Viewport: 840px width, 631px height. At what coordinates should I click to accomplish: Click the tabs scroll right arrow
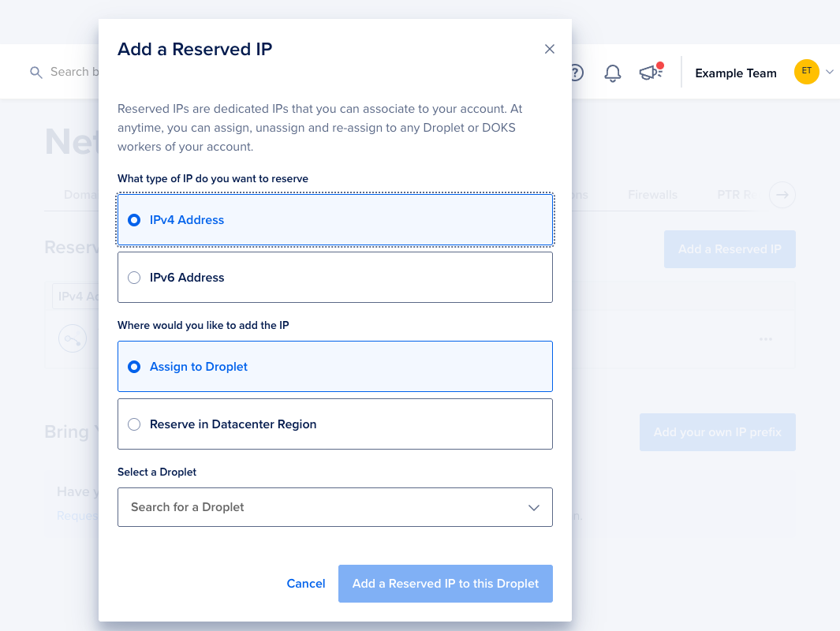782,195
